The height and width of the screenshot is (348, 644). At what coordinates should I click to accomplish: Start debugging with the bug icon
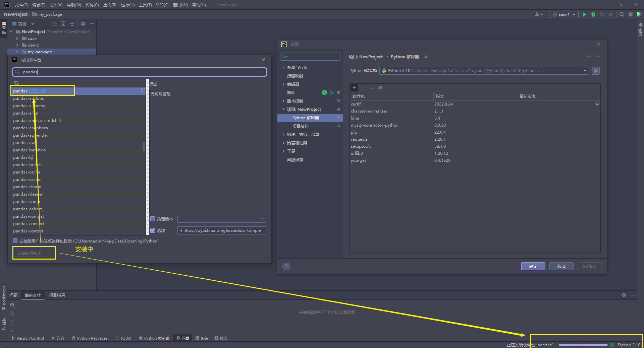coord(593,14)
